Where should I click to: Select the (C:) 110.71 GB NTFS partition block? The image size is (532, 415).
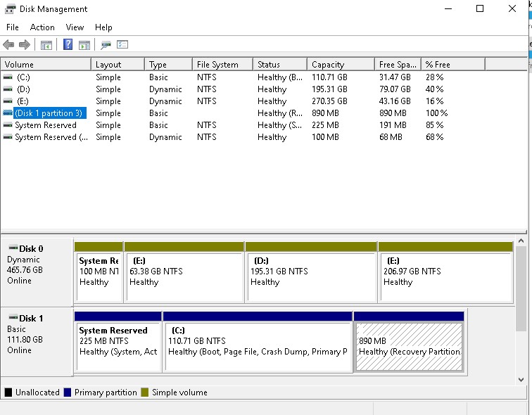tap(258, 342)
